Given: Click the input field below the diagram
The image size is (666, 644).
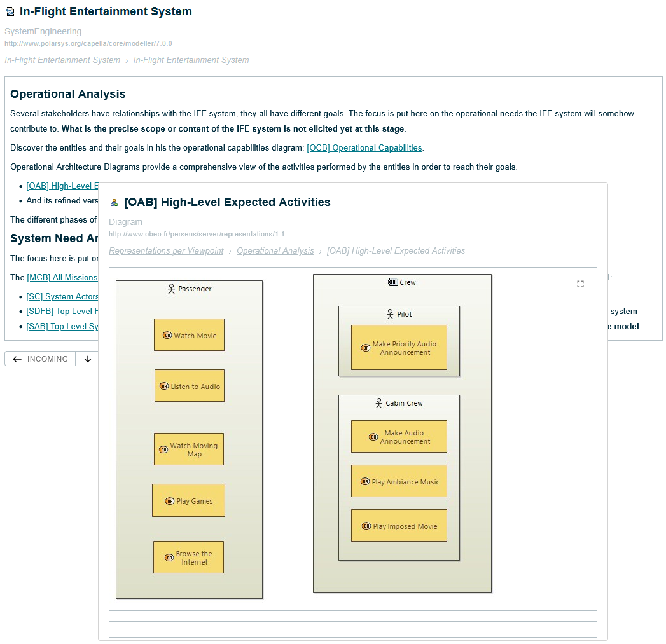Looking at the screenshot, I should (x=353, y=629).
